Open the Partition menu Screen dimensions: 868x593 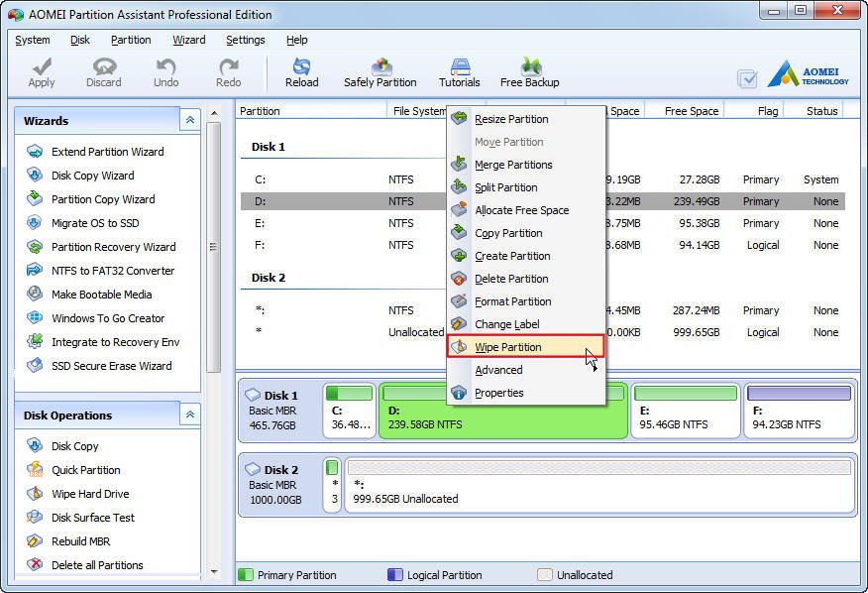click(131, 40)
